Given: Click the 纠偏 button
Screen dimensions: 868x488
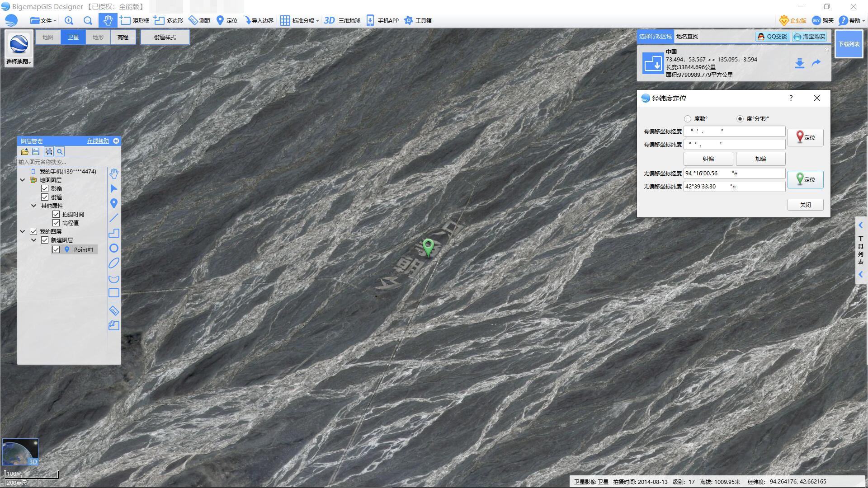Looking at the screenshot, I should click(708, 159).
